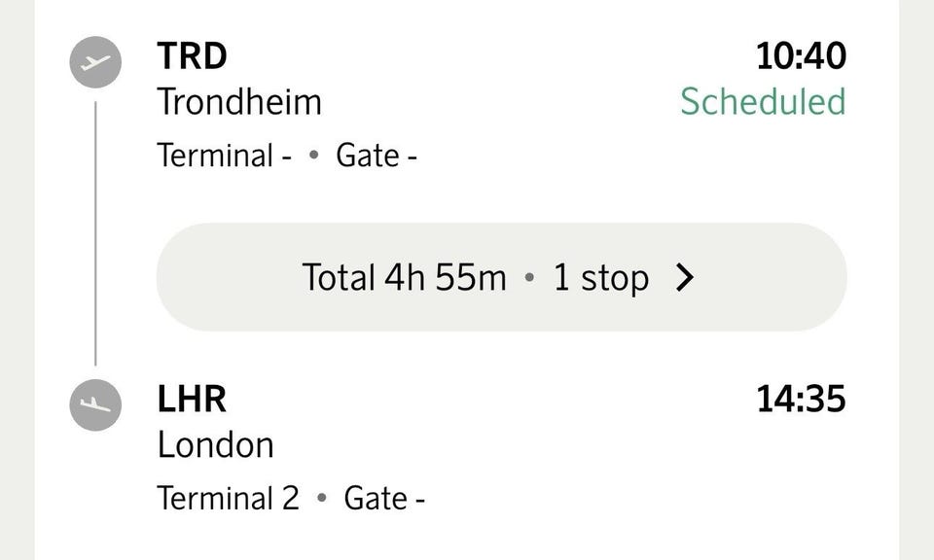The image size is (934, 560).
Task: Select the 1 stop label
Action: (x=601, y=277)
